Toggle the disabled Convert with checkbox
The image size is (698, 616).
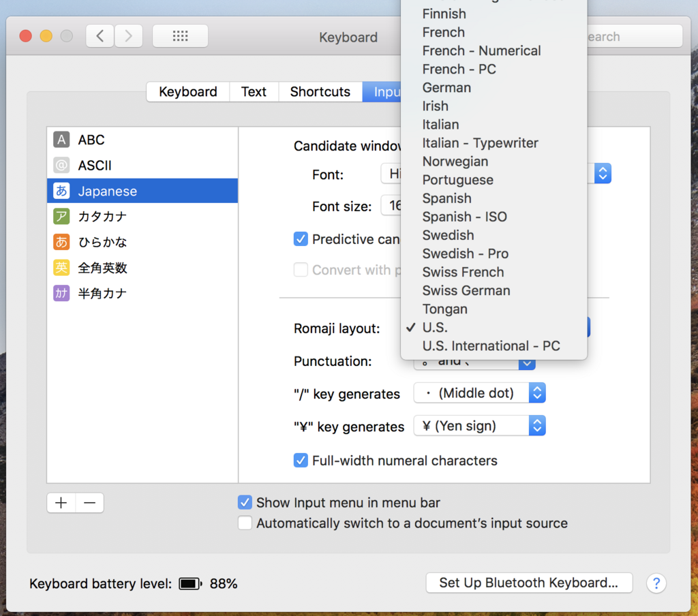tap(301, 270)
